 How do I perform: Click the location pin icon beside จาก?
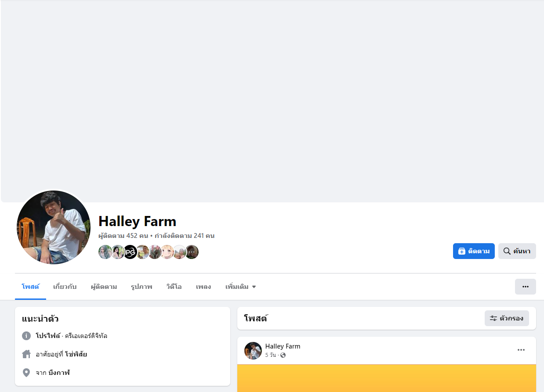point(26,373)
